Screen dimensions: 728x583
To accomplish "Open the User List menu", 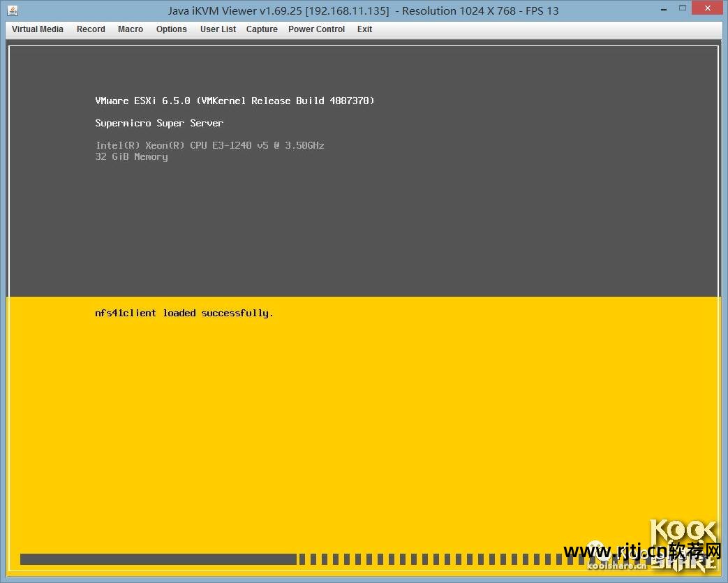I will [218, 29].
